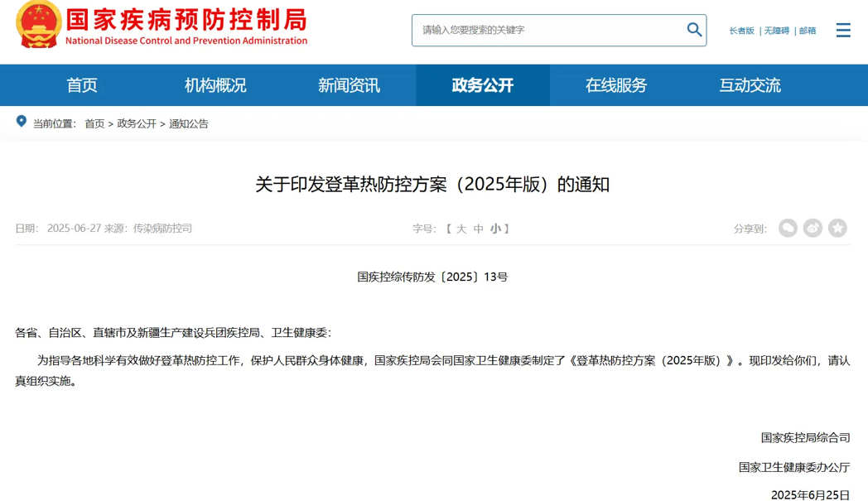This screenshot has width=868, height=501.
Task: Click the national emblem logo
Action: tap(38, 25)
